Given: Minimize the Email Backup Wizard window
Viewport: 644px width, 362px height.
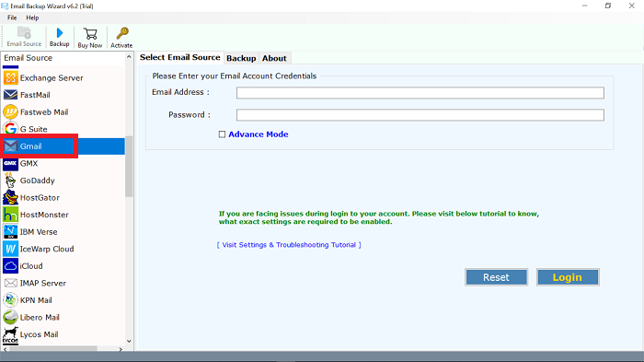Looking at the screenshot, I should point(585,6).
